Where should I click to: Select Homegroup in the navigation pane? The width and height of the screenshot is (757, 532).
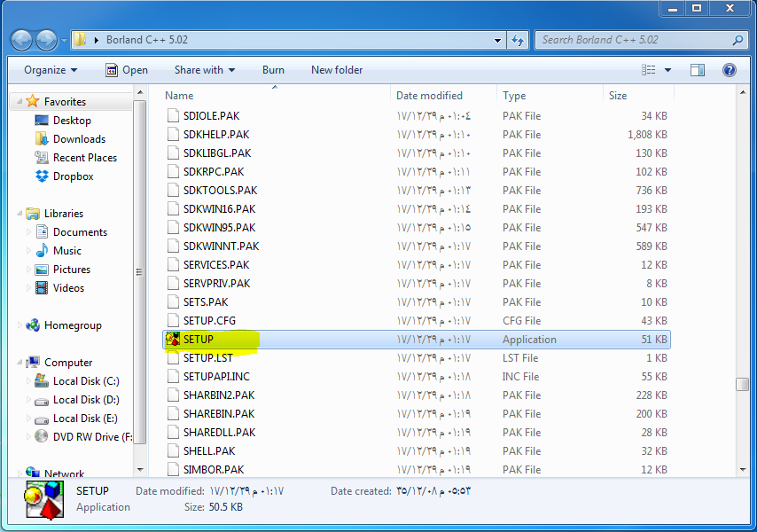pos(73,325)
